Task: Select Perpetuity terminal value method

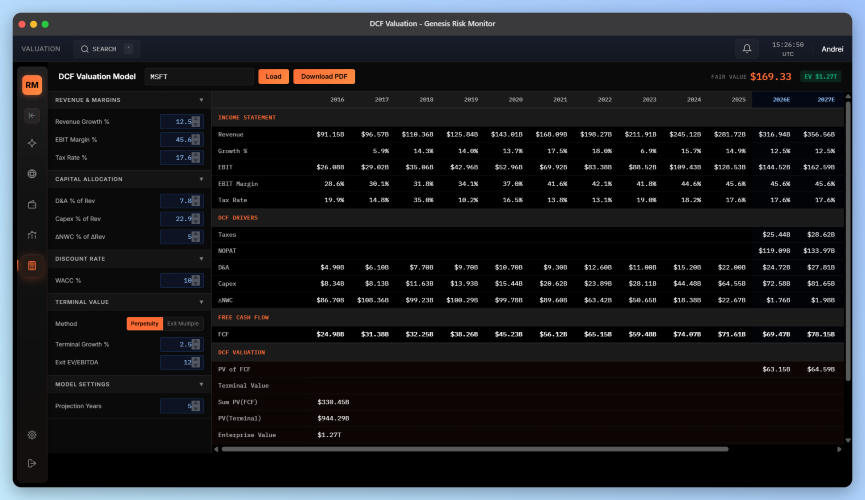Action: (145, 323)
